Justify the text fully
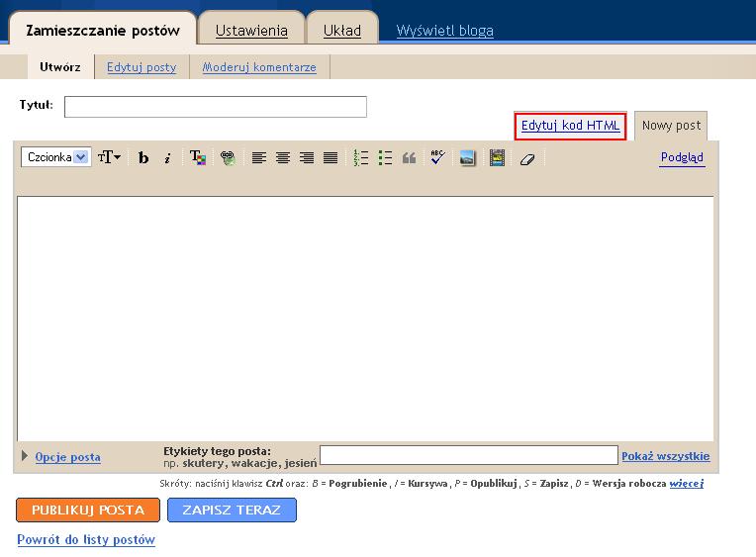 coord(331,157)
